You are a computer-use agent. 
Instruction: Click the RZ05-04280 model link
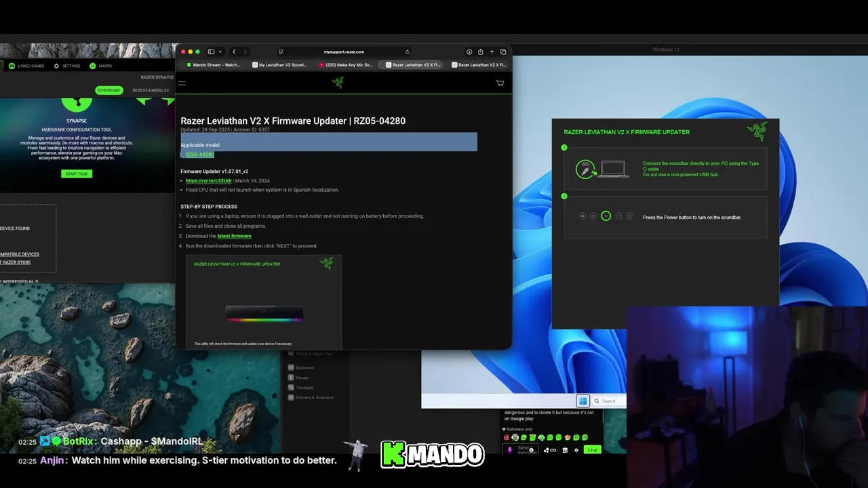click(199, 155)
